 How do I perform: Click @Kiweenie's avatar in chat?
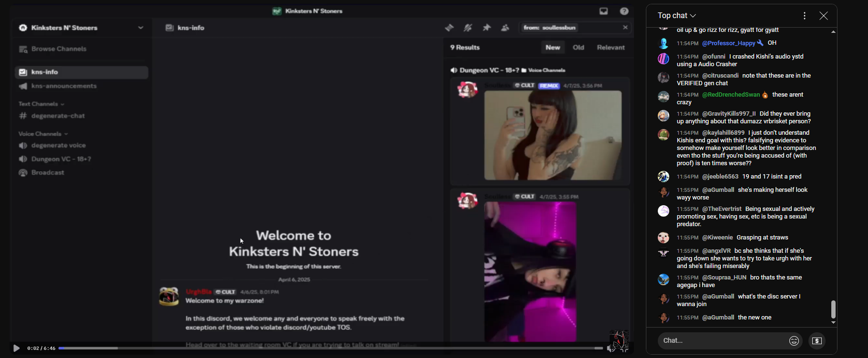coord(664,238)
